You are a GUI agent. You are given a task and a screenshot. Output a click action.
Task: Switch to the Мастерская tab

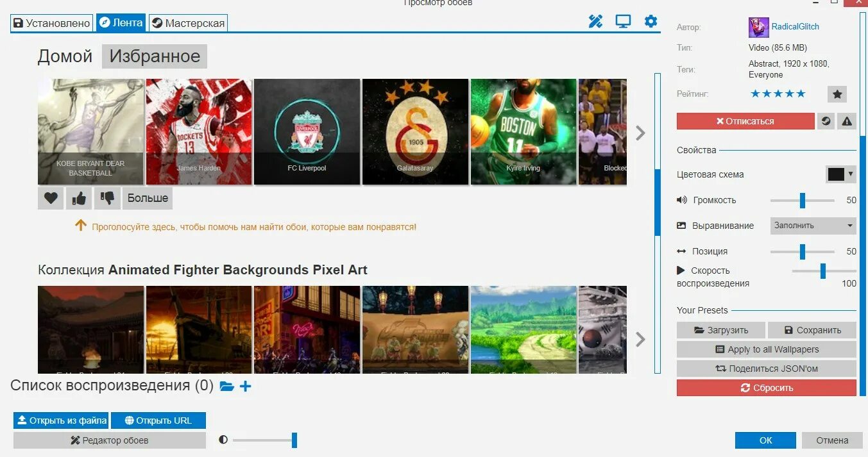point(189,23)
